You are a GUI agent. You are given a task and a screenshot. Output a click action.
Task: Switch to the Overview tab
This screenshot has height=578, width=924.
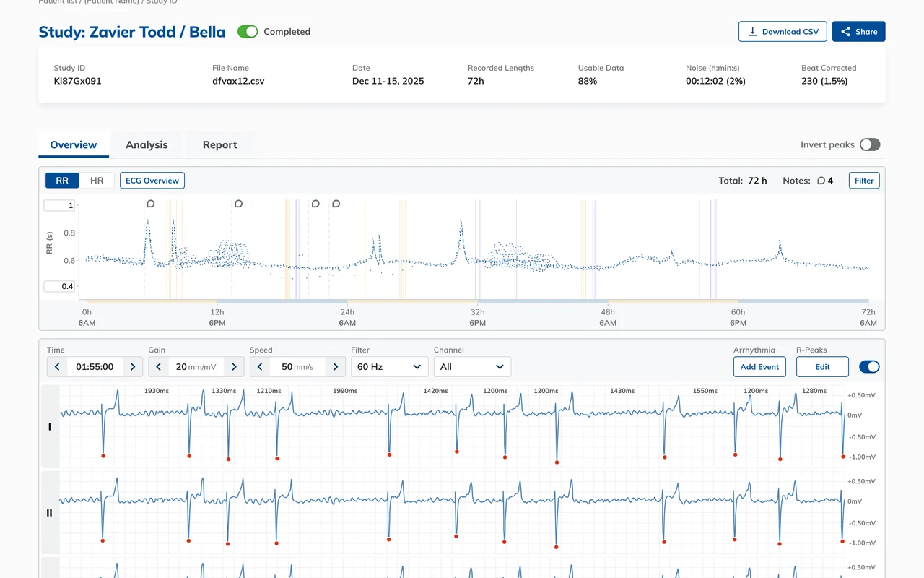click(x=74, y=144)
